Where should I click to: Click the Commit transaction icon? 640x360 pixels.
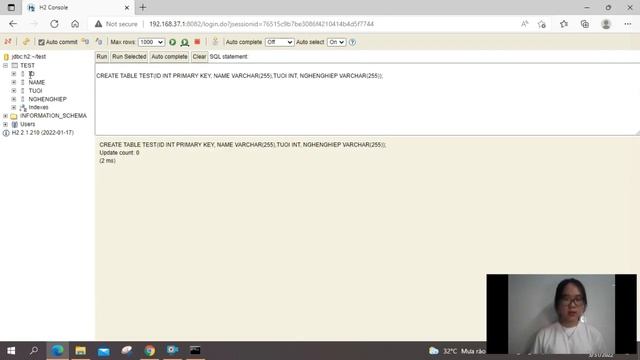point(85,42)
